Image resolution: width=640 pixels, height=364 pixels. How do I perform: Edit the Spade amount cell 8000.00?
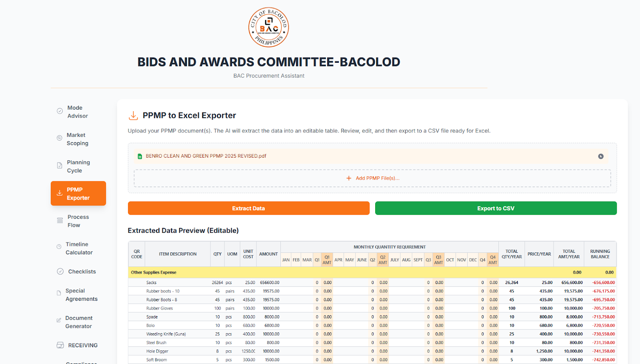(268, 317)
